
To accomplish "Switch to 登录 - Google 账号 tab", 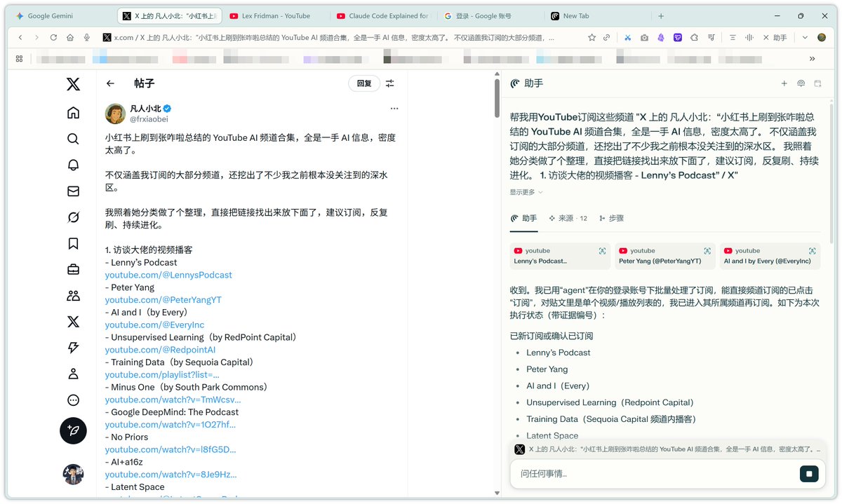I will click(x=490, y=15).
